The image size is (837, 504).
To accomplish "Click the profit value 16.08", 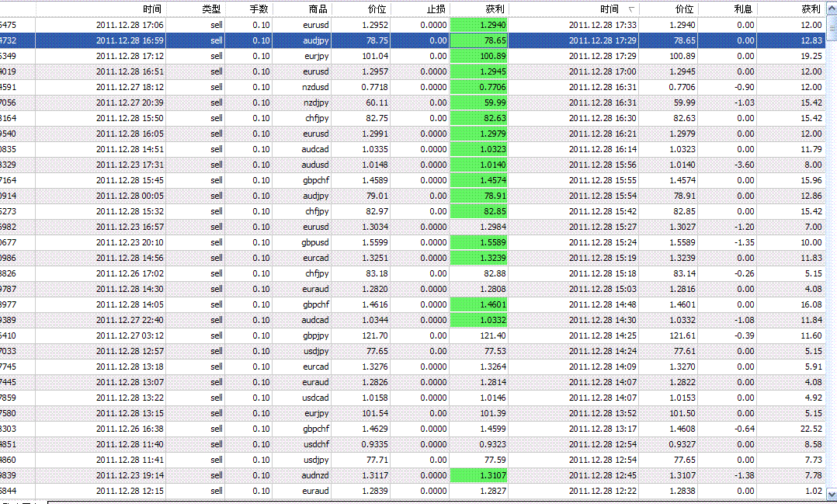I will (811, 305).
